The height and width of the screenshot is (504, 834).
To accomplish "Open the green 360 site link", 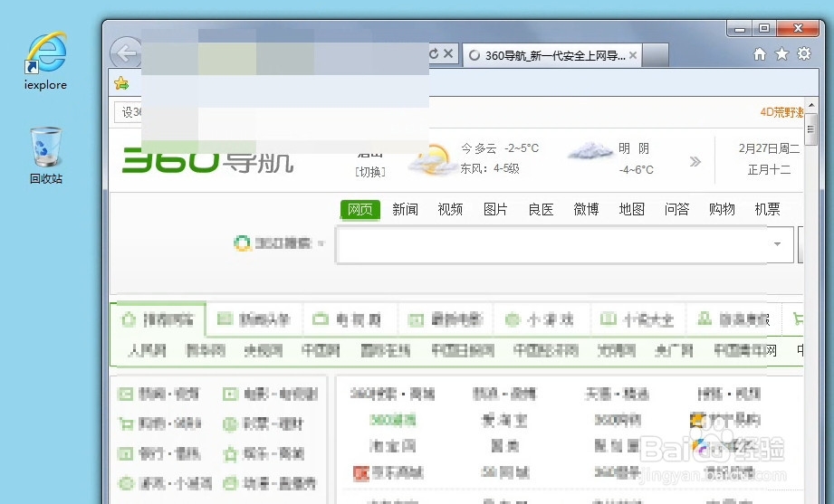I will click(x=392, y=421).
